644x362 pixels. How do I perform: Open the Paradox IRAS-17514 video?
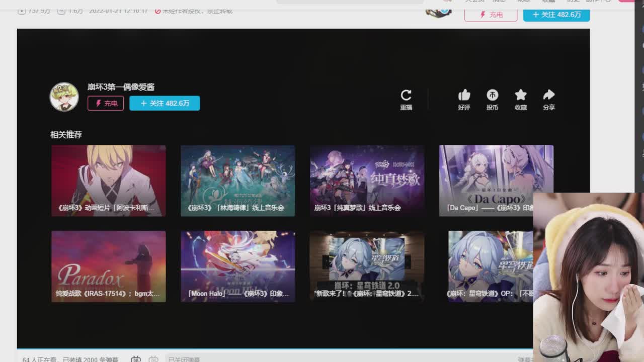pos(109,266)
